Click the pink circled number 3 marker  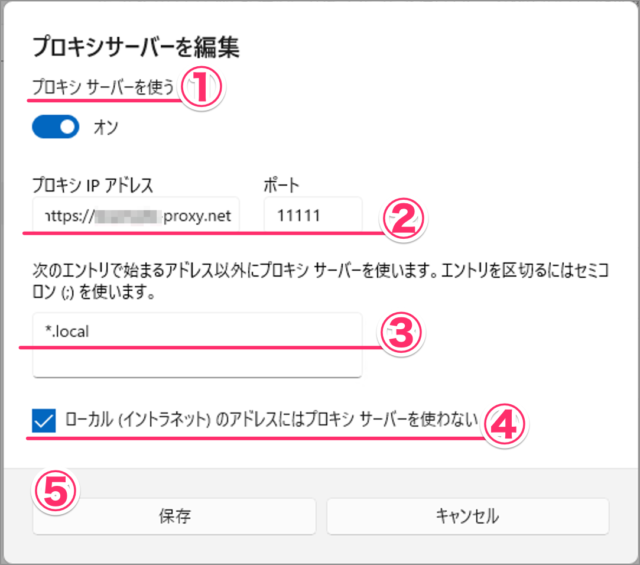click(402, 333)
